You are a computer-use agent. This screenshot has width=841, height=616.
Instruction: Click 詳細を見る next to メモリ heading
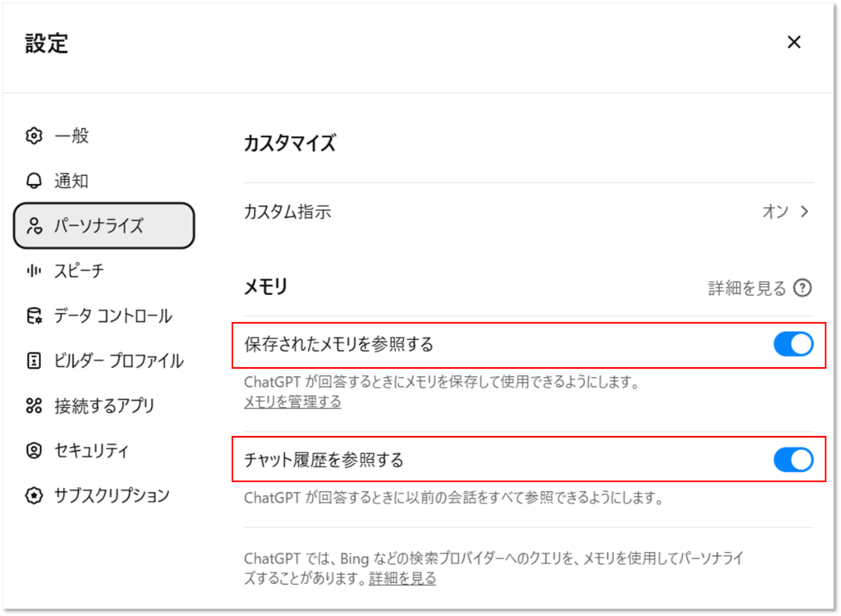click(747, 288)
